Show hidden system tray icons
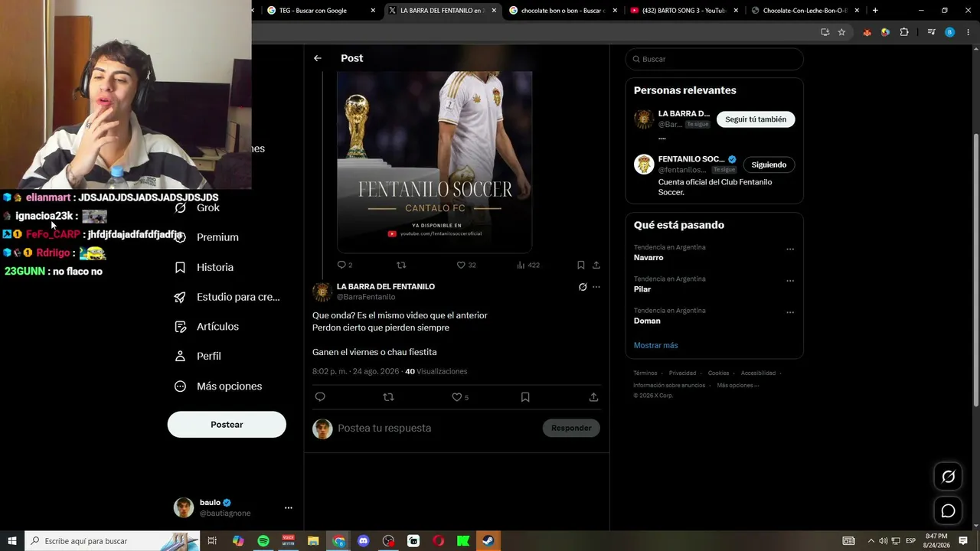Image resolution: width=980 pixels, height=551 pixels. [871, 541]
